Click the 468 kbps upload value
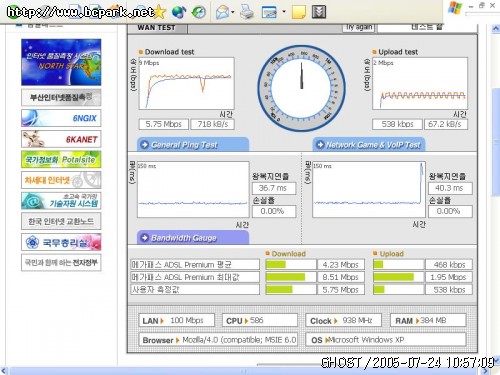 point(449,265)
